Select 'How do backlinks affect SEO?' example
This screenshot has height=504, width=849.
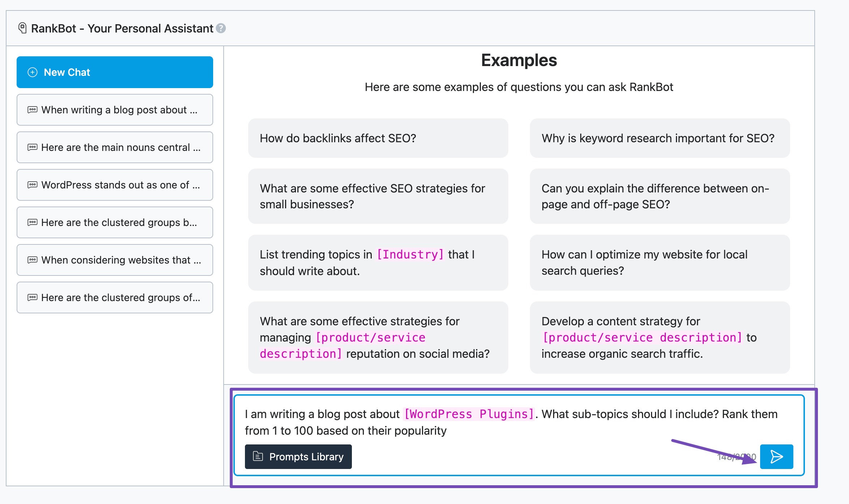coord(378,138)
